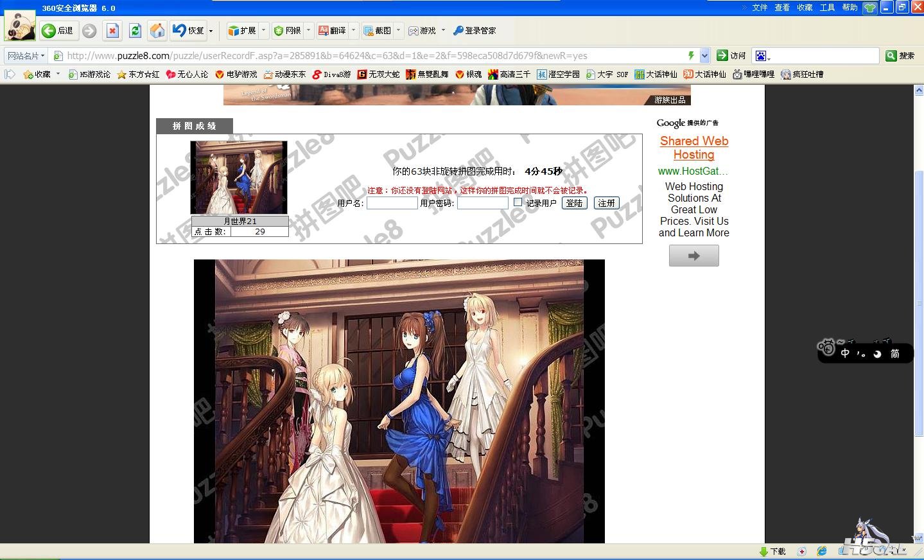Click the 网银 online banking button
The image size is (924, 560).
click(288, 30)
